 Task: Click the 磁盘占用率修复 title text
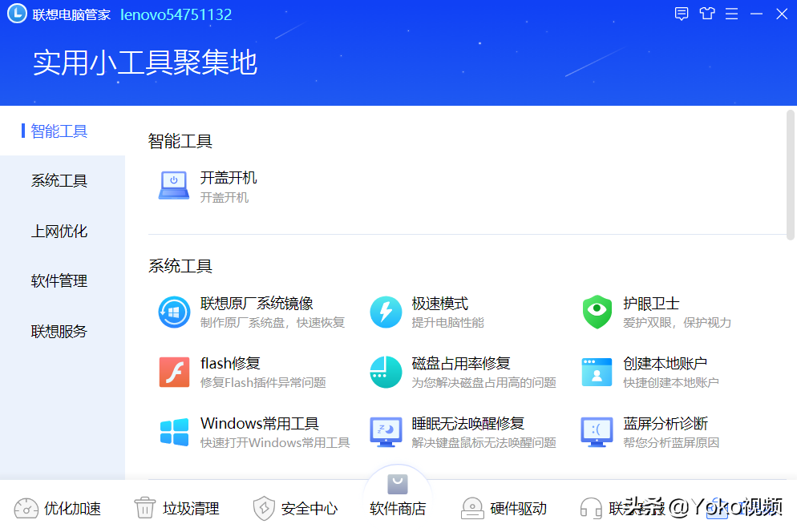click(461, 363)
